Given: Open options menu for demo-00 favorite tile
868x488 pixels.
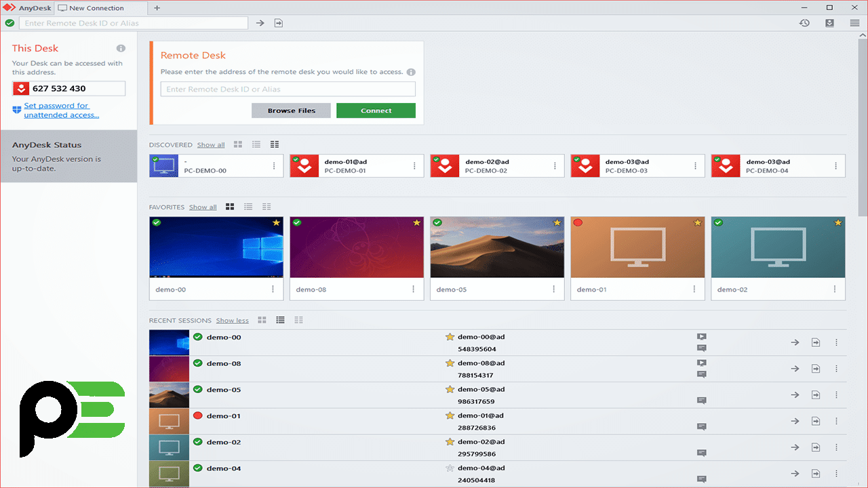Looking at the screenshot, I should (273, 289).
